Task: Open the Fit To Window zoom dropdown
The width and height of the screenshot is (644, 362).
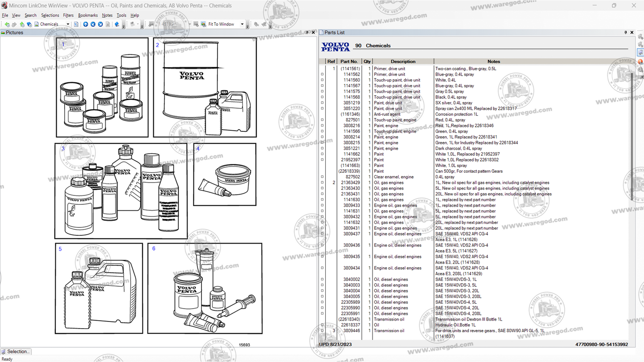Action: click(x=242, y=24)
